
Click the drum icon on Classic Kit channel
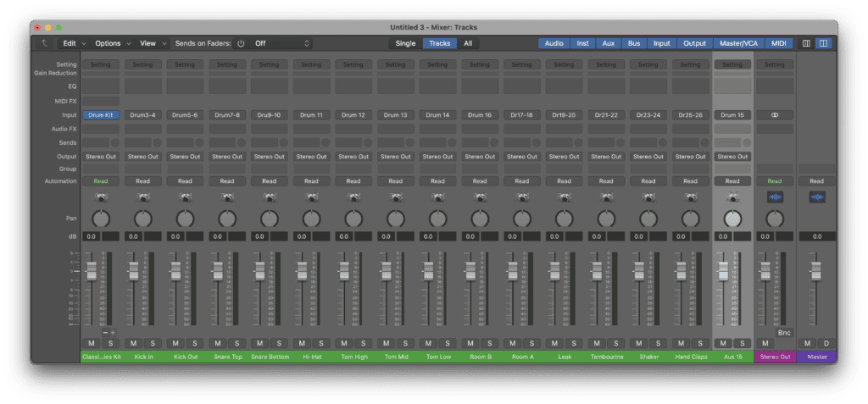101,197
